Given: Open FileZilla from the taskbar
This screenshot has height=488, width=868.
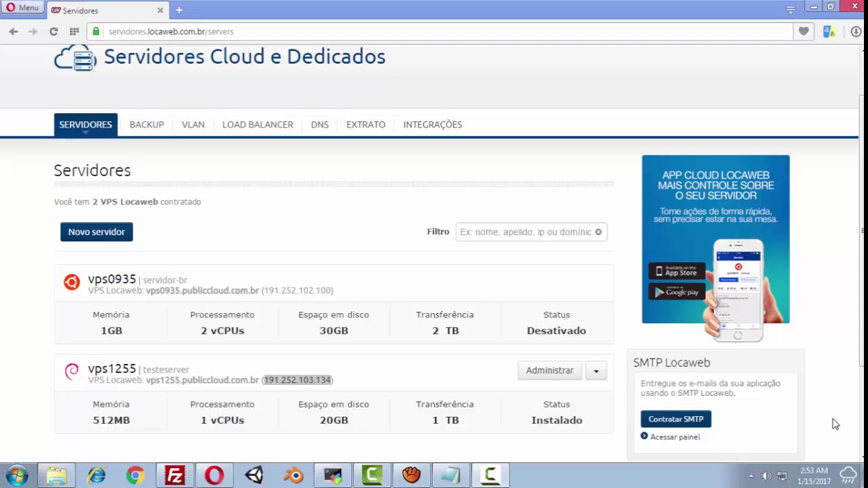Looking at the screenshot, I should pyautogui.click(x=175, y=475).
